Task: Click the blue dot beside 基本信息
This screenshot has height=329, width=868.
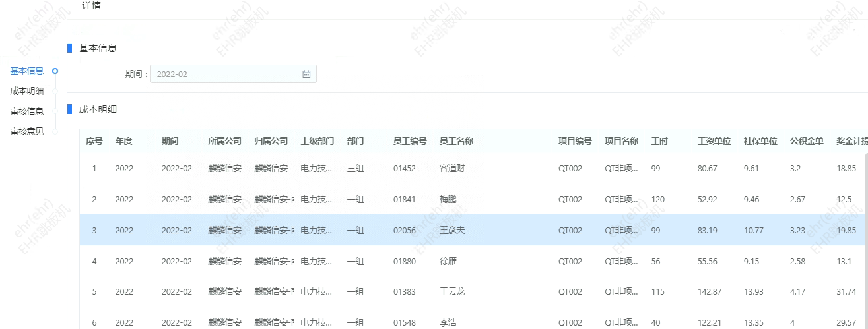Action: coord(55,71)
